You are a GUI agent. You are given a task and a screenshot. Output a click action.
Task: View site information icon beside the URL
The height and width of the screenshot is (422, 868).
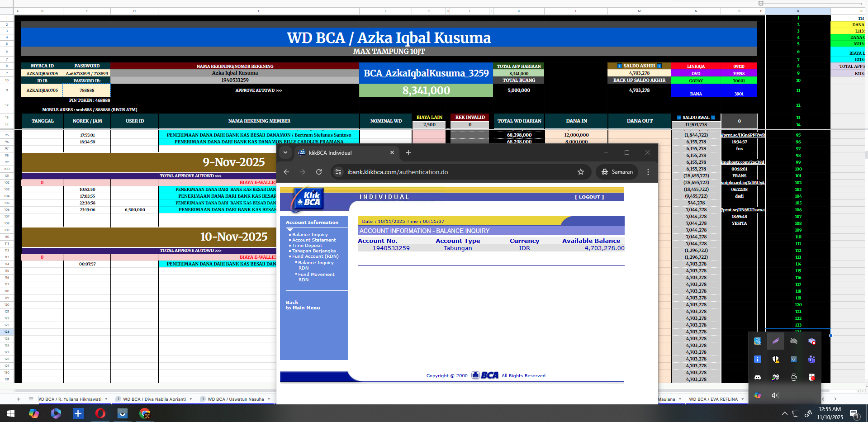click(x=338, y=172)
